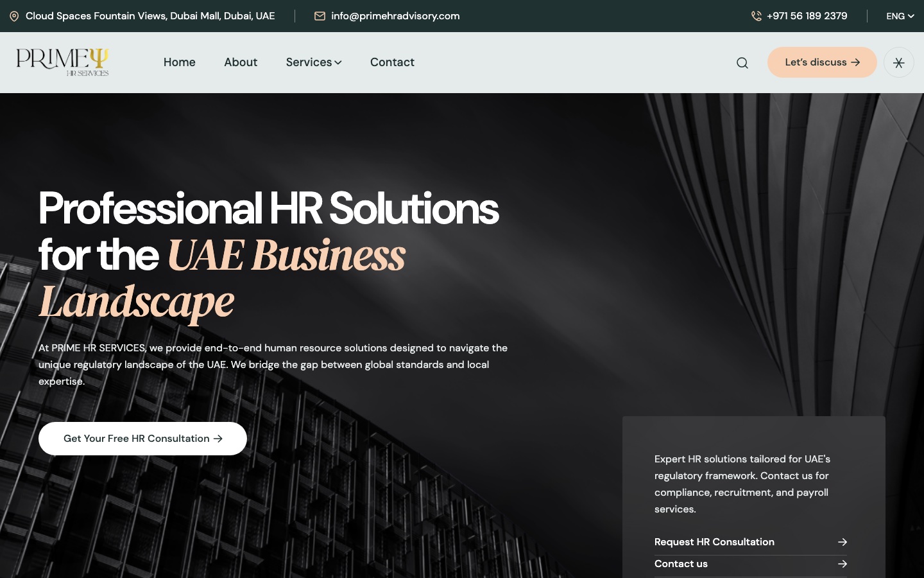Click the phone handset icon

coord(757,16)
